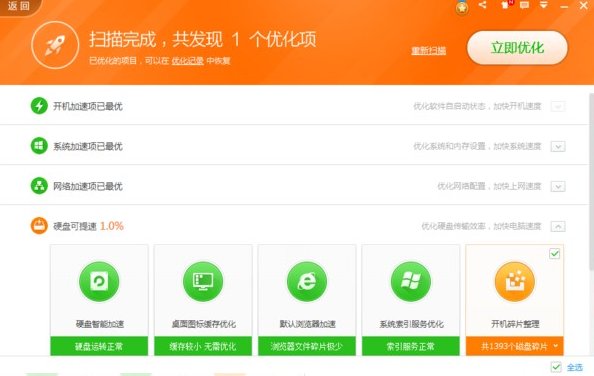Viewport: 594px width, 376px height.
Task: Close the optimizer window
Action: tap(584, 5)
